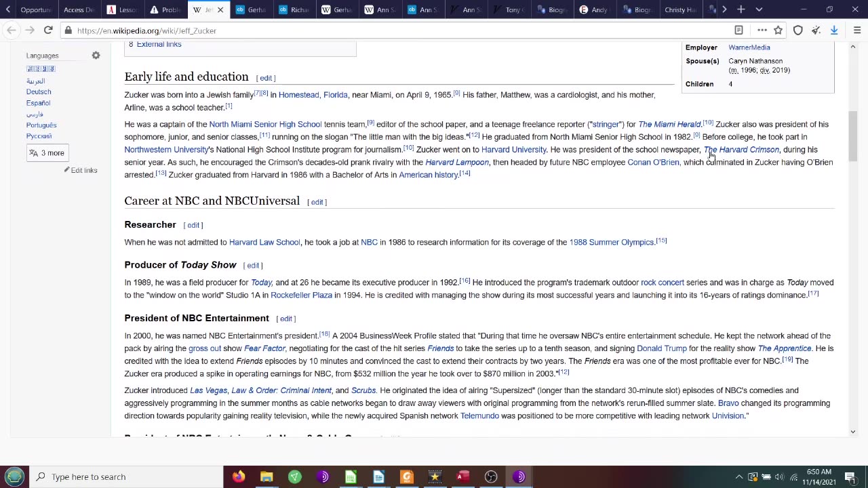
Task: Open Microsoft Access taskbar icon
Action: [x=462, y=476]
